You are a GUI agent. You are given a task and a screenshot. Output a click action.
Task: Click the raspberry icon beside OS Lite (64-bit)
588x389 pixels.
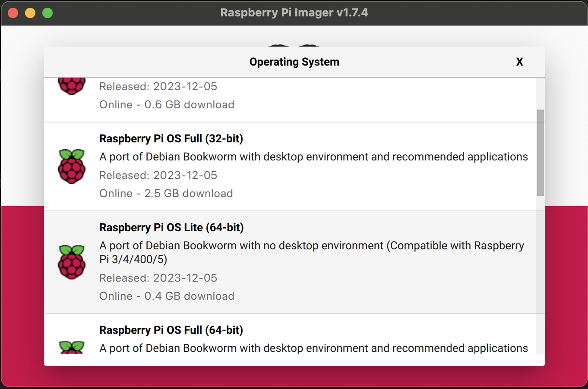(x=72, y=262)
